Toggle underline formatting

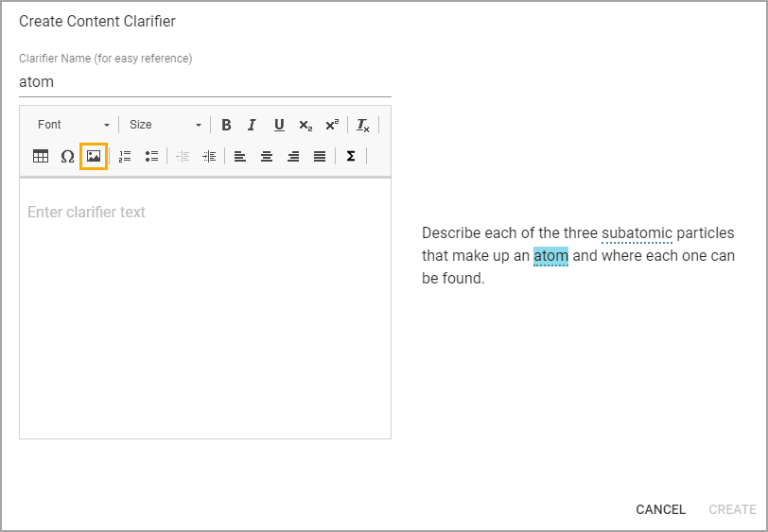pyautogui.click(x=279, y=125)
